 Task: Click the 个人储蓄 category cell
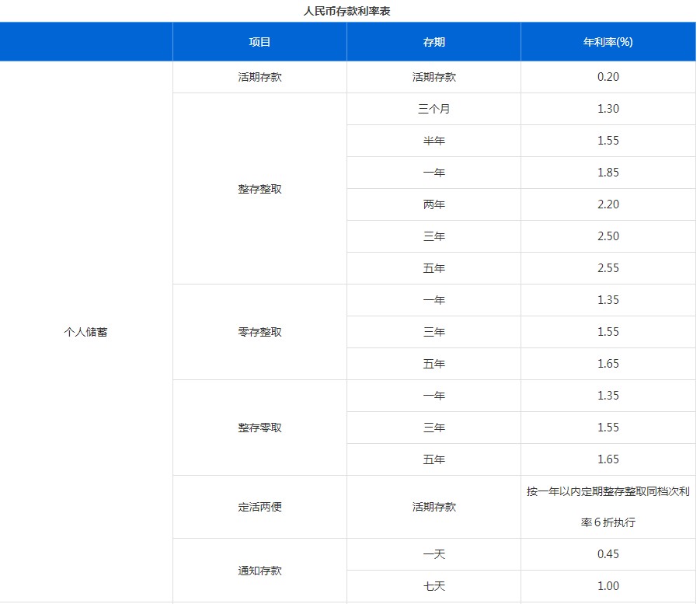(x=85, y=332)
